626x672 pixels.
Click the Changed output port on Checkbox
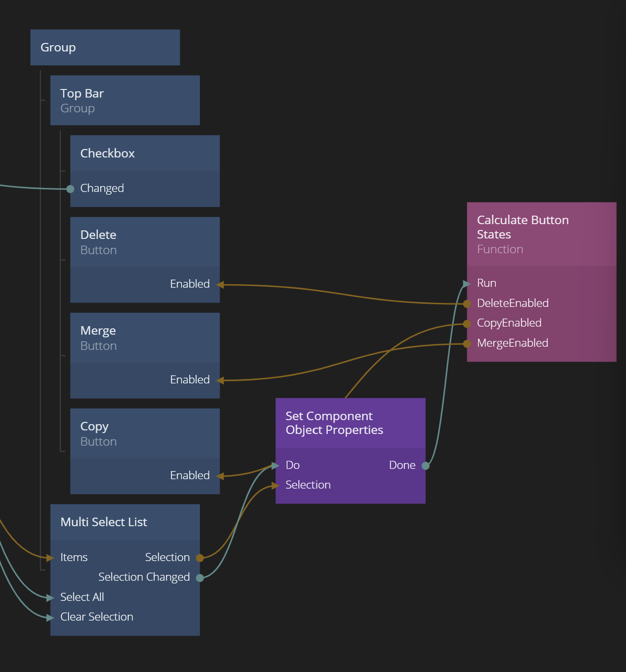tap(70, 189)
